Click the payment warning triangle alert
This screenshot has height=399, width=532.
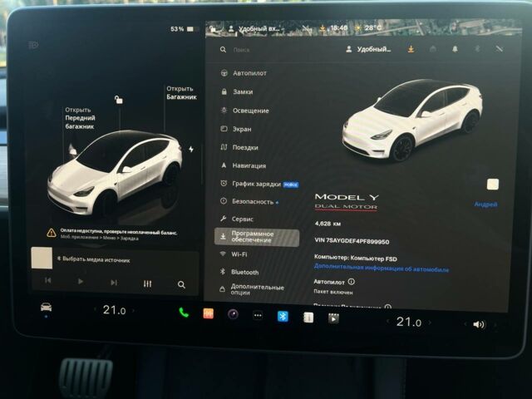52,233
